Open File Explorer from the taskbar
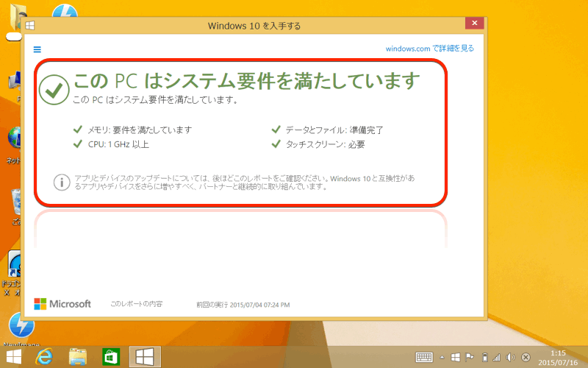The height and width of the screenshot is (368, 588). 79,357
